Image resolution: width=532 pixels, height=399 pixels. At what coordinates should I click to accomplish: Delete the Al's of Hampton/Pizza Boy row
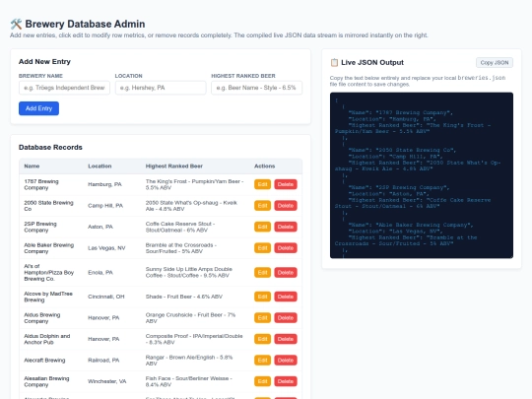[286, 273]
